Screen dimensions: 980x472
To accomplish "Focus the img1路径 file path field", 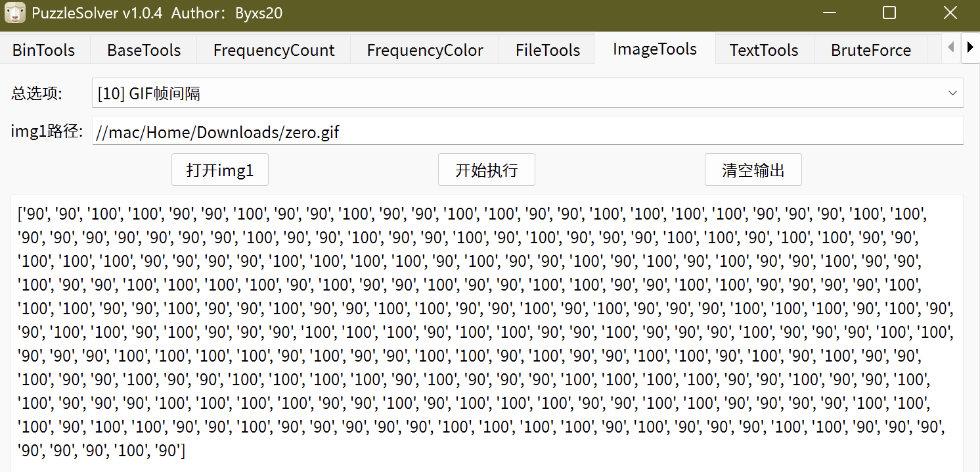I will pyautogui.click(x=527, y=131).
